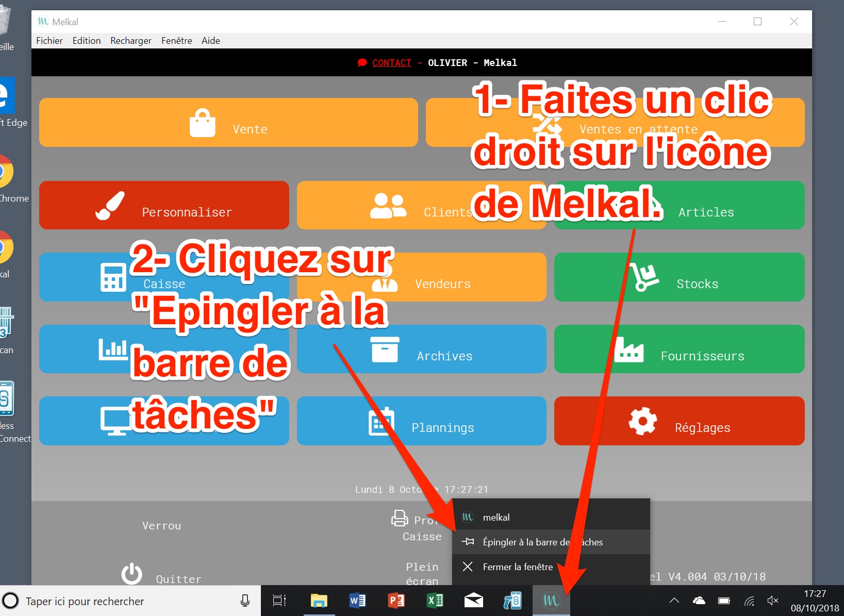The height and width of the screenshot is (616, 844).
Task: Click the OneDrive cloud tray icon
Action: click(x=699, y=601)
